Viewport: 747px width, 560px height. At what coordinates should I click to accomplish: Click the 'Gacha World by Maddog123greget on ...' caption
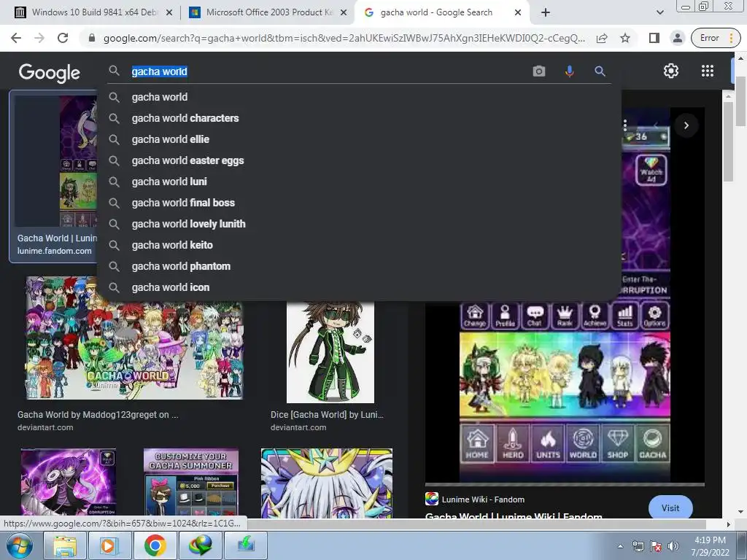[98, 415]
